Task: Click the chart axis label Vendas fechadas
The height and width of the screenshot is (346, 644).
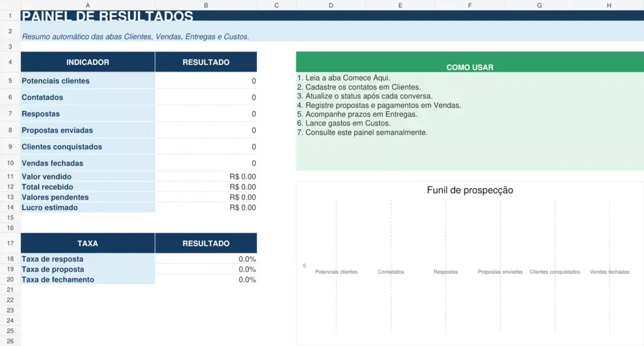Action: (x=610, y=272)
